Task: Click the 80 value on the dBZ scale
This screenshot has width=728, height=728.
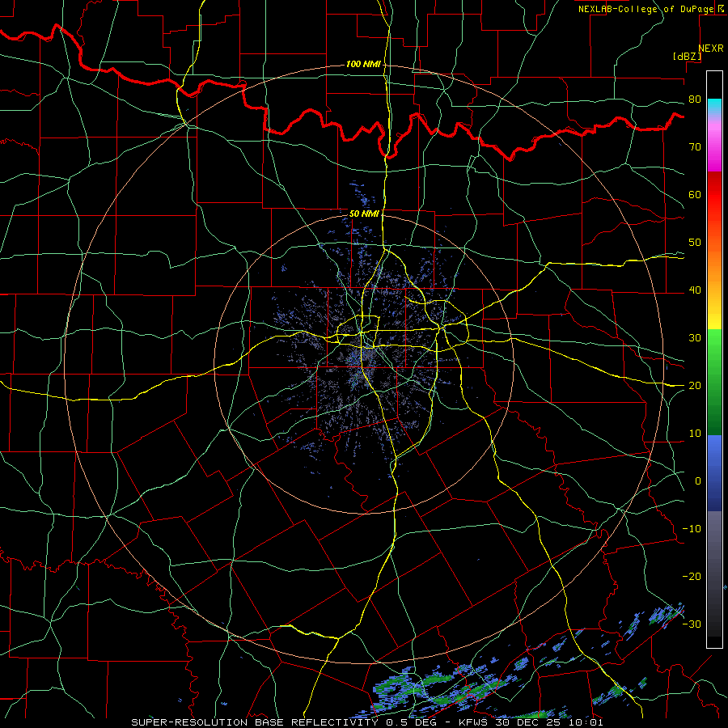Action: [695, 99]
